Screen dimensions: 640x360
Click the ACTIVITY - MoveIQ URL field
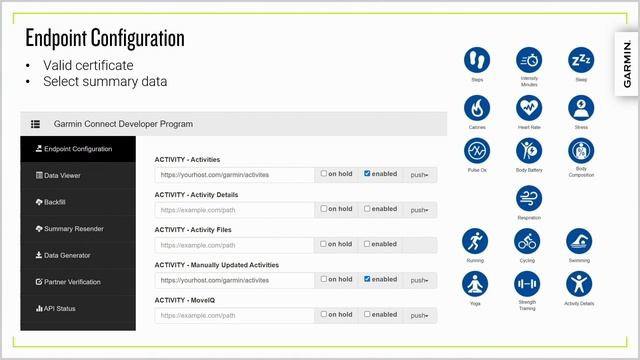pyautogui.click(x=235, y=316)
